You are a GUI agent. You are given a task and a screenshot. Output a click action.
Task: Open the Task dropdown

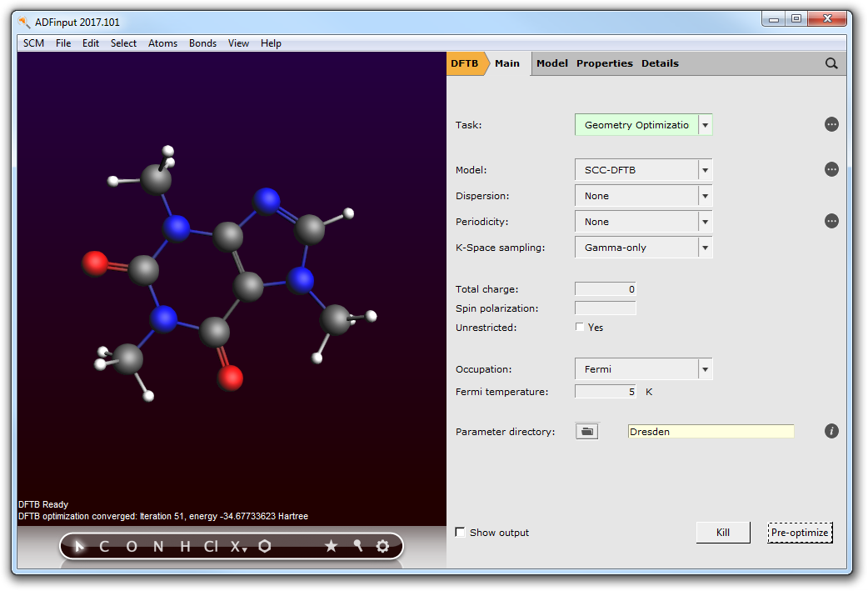pyautogui.click(x=643, y=125)
